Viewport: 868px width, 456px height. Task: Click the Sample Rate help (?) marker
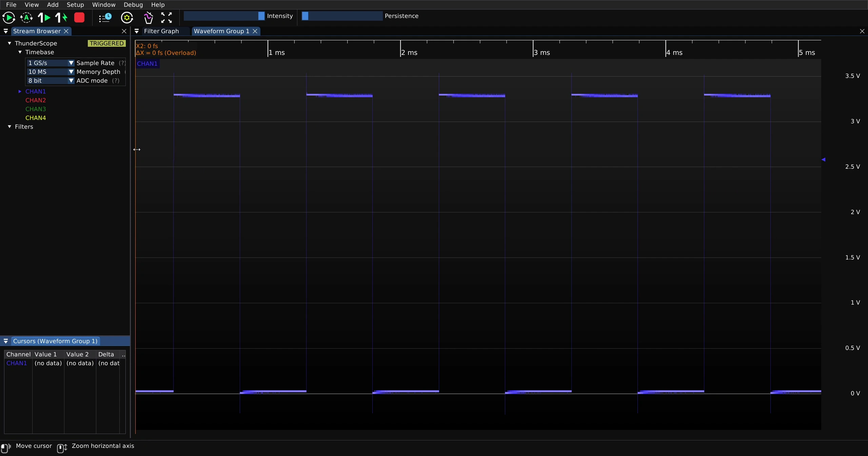122,63
